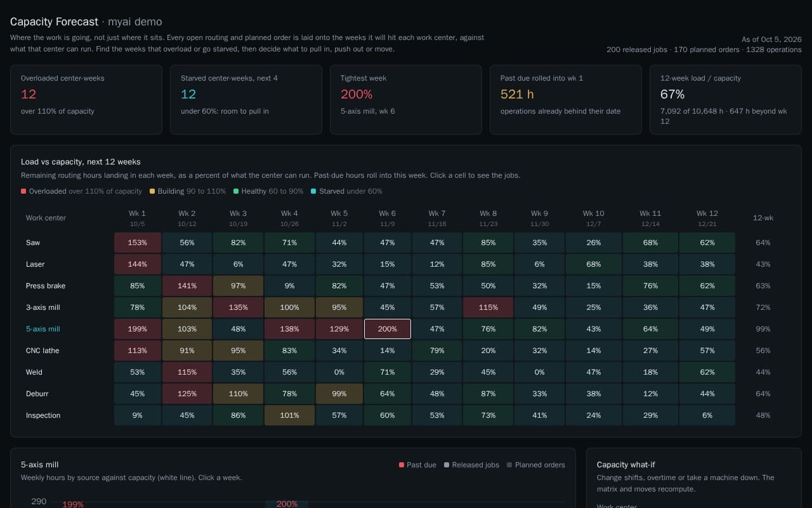Open the Inspection Wk 4 cell 101%
Viewport: 812px width, 508px height.
[x=289, y=415]
